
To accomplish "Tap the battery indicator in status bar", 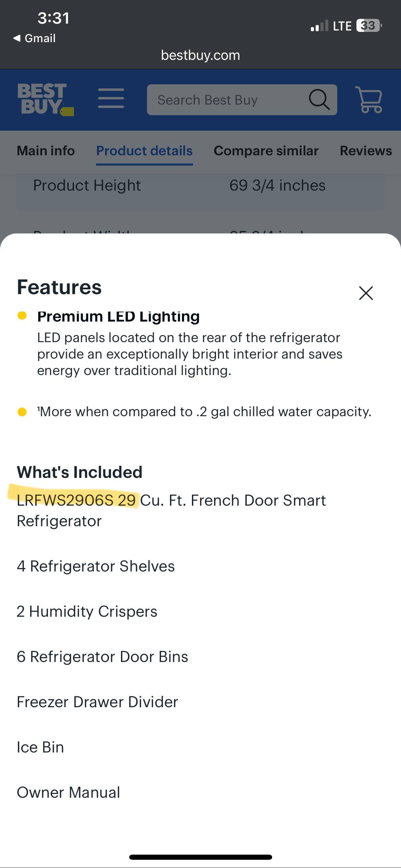I will click(x=369, y=26).
